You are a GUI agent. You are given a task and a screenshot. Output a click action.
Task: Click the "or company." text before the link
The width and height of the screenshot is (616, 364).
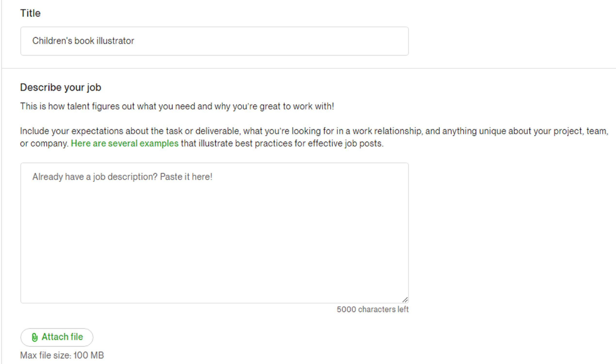coord(44,143)
